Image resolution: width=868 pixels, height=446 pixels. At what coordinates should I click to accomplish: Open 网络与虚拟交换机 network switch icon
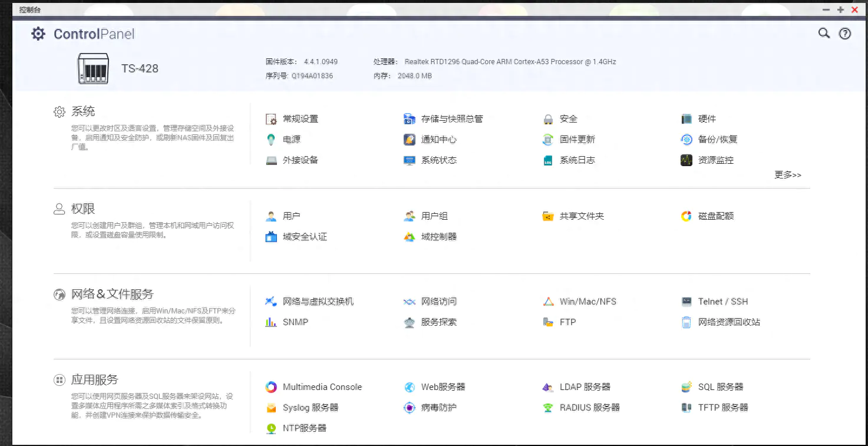[x=271, y=302]
